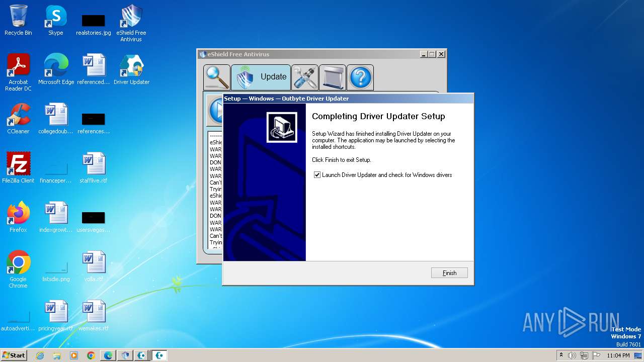The image size is (644, 362).
Task: Show hidden tray icons arrow
Action: coord(561,355)
